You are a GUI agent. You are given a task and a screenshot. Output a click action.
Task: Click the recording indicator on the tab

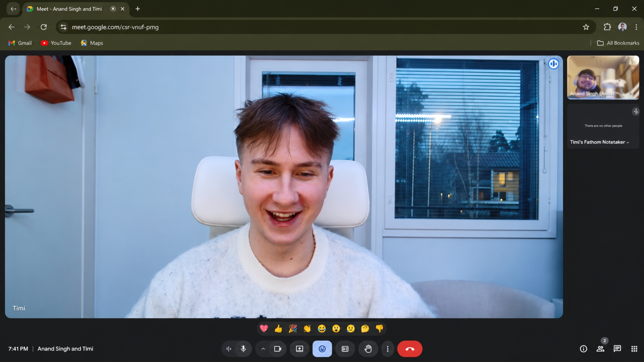click(x=113, y=9)
